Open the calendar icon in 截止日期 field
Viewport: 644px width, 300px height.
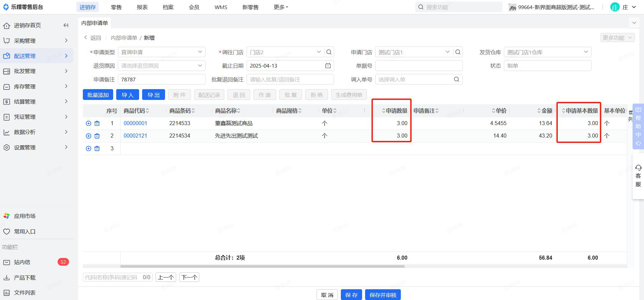point(328,66)
